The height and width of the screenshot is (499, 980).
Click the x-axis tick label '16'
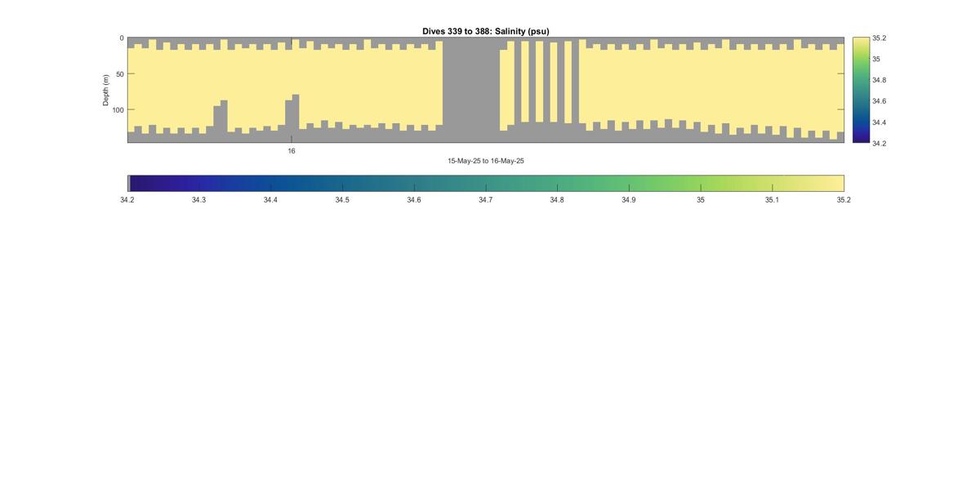click(x=292, y=151)
